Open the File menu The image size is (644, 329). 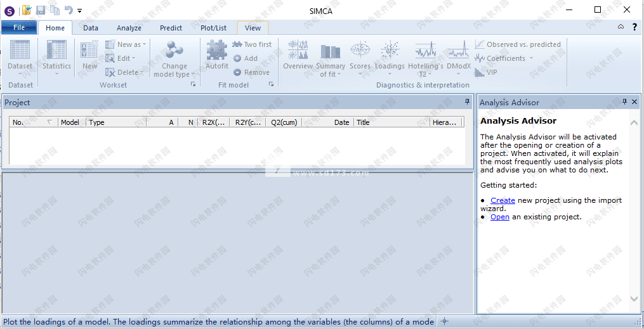tap(19, 27)
